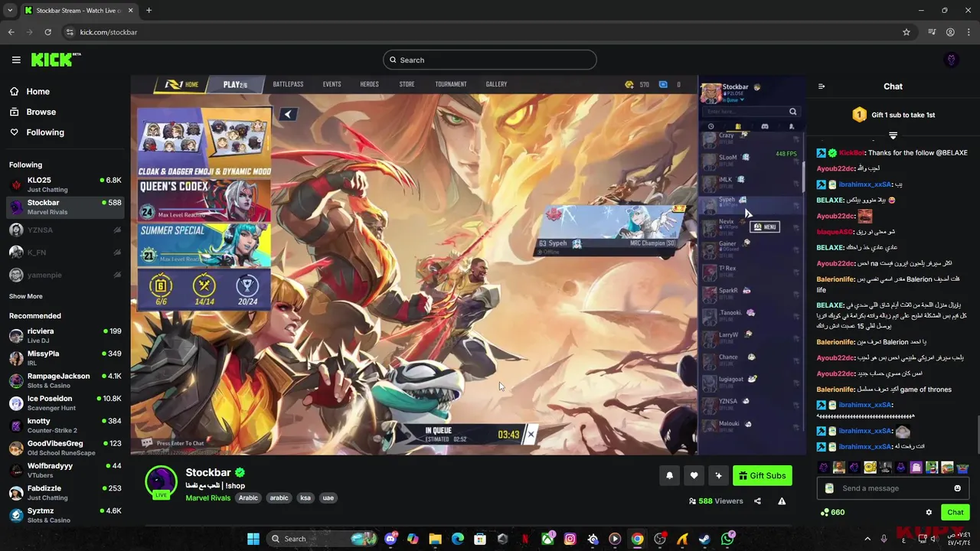Image resolution: width=980 pixels, height=551 pixels.
Task: Open the HEROES tab
Action: (x=369, y=84)
